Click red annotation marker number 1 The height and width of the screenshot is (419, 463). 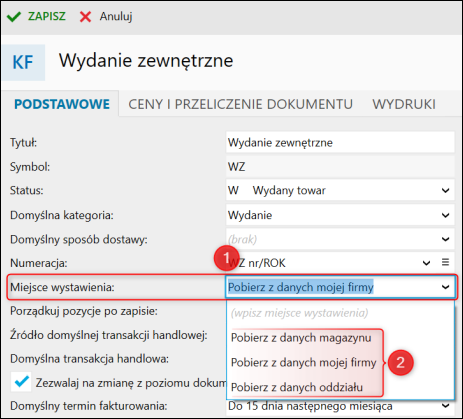227,258
